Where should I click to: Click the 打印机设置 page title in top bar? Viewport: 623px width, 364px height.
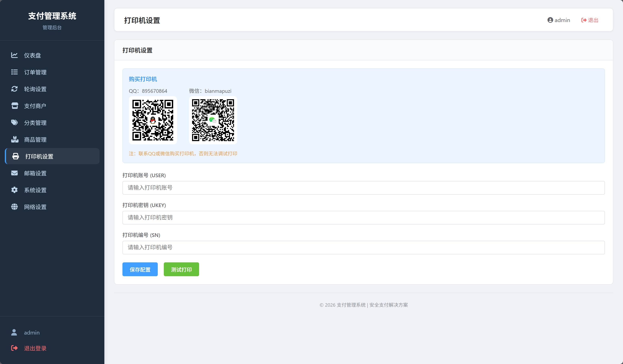142,20
